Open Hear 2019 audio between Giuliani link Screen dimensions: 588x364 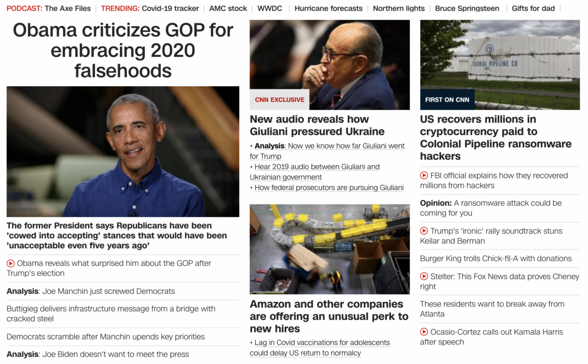(315, 172)
